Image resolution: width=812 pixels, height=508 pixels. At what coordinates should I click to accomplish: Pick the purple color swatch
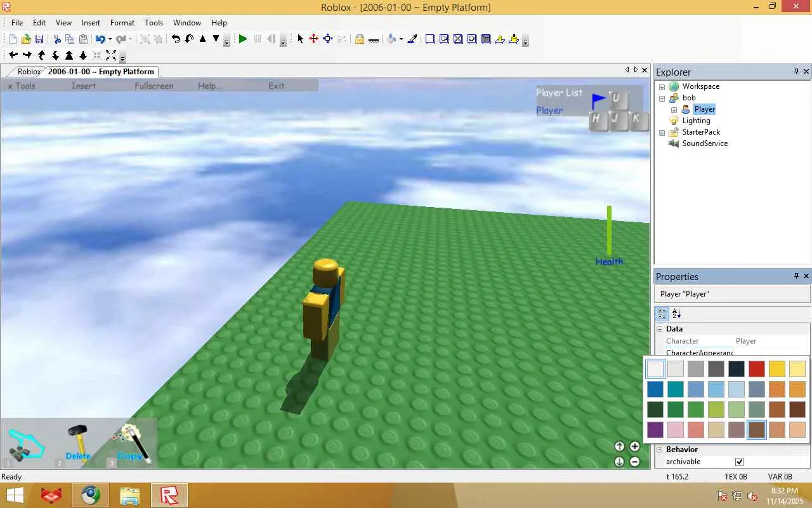tap(655, 430)
